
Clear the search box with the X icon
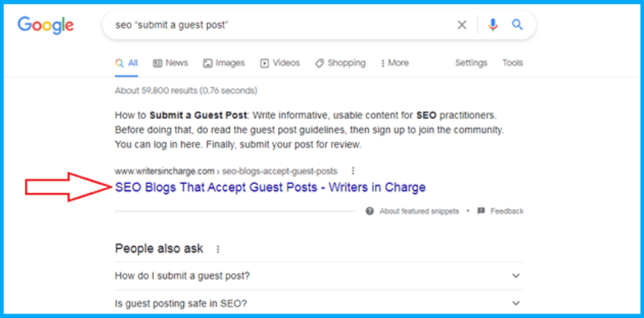click(x=461, y=25)
